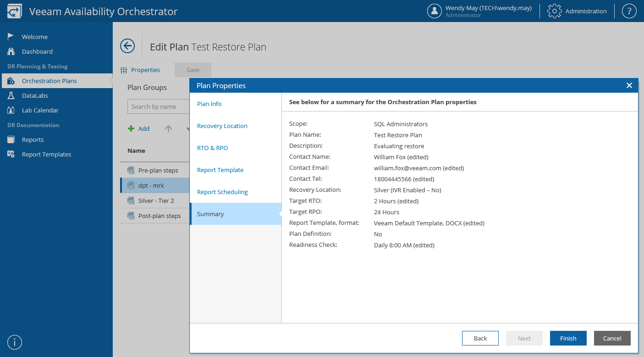Open the help question mark icon
This screenshot has width=644, height=357.
coord(629,11)
